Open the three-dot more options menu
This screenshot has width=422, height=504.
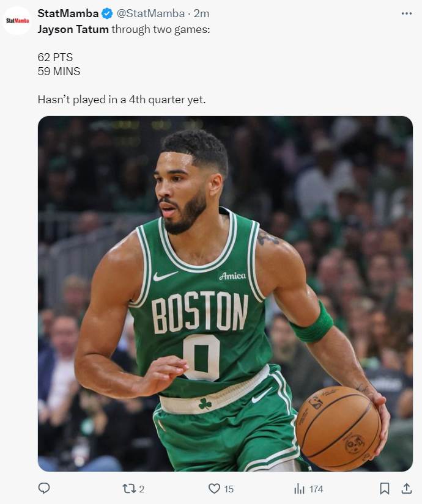(407, 13)
